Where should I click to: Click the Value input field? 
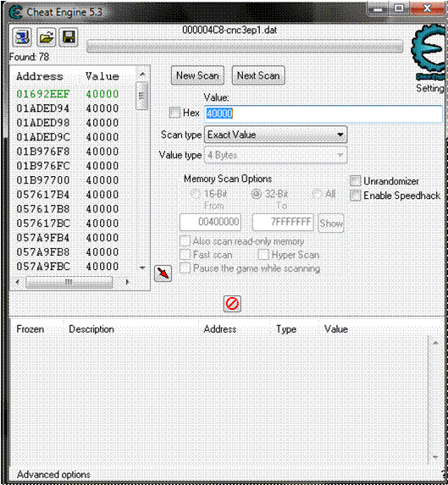click(x=324, y=113)
